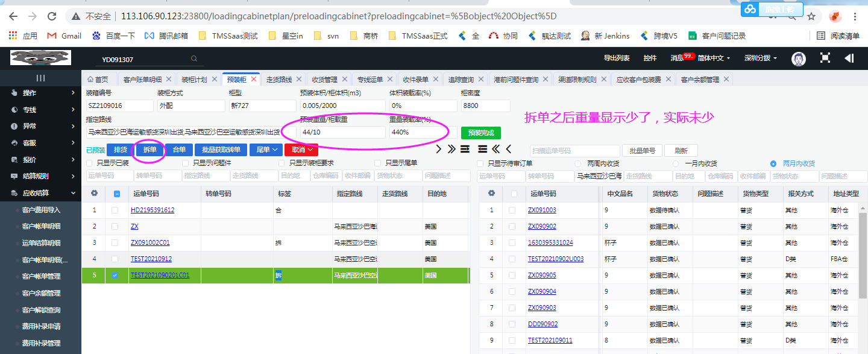
Task: Expand the 专线 sidebar menu
Action: tap(40, 110)
